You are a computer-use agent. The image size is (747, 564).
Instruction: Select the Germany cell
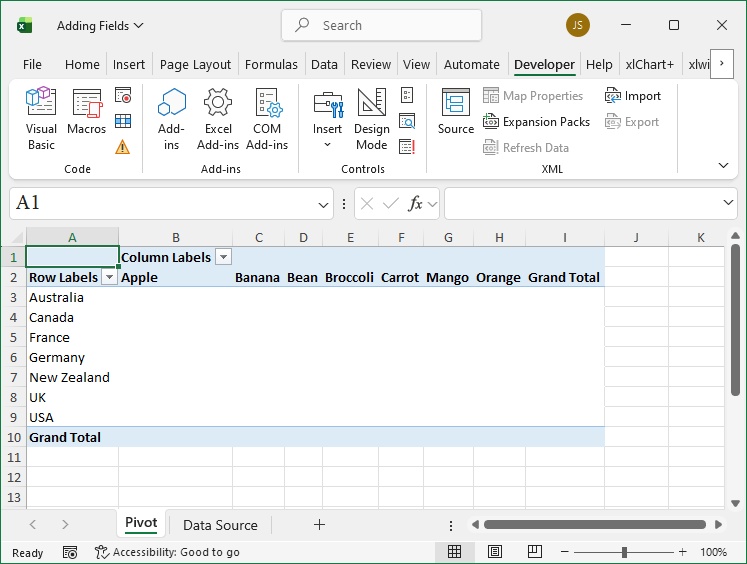[x=72, y=357]
